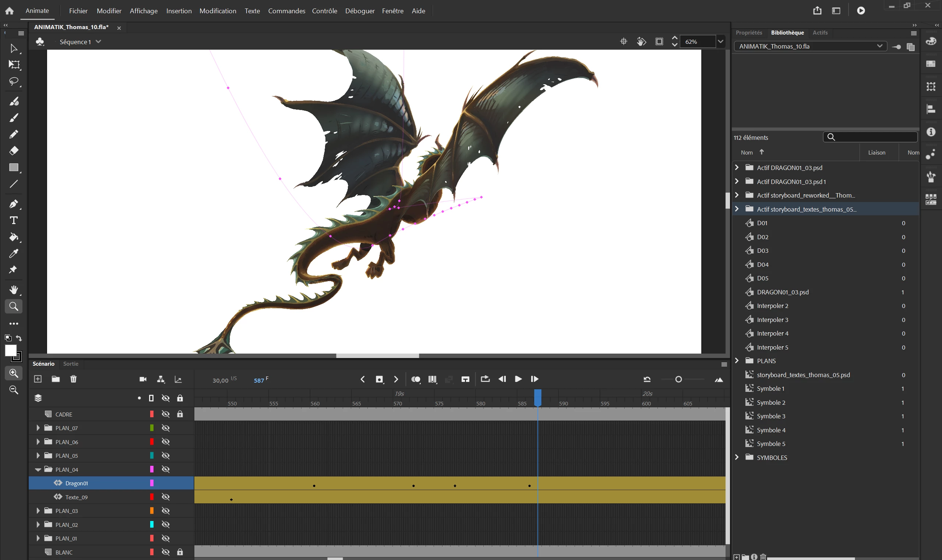Click the trash icon to delete layer

coord(73,379)
